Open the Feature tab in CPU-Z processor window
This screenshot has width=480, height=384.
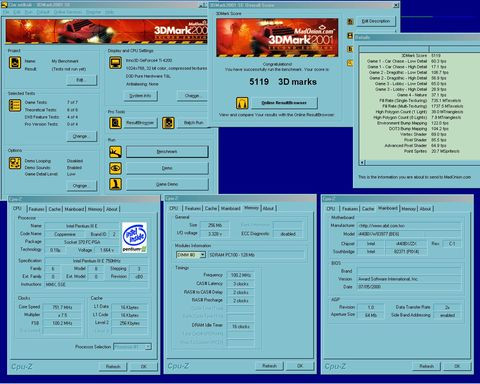pyautogui.click(x=36, y=209)
